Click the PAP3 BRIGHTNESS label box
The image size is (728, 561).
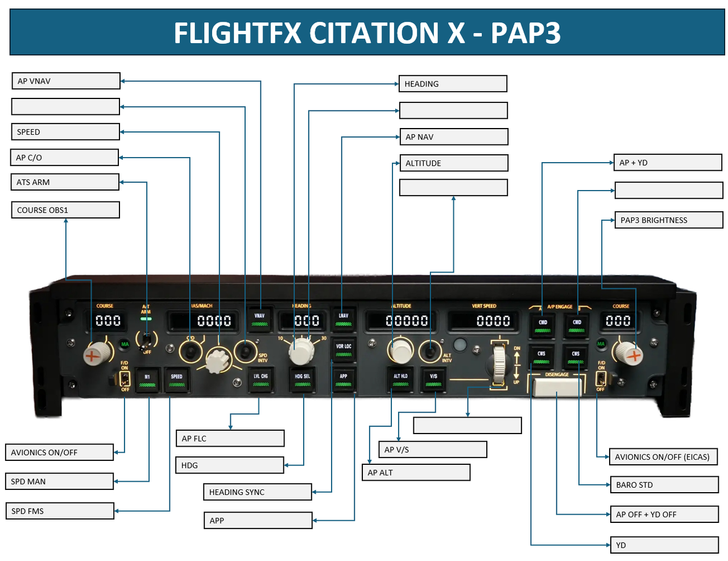click(669, 220)
